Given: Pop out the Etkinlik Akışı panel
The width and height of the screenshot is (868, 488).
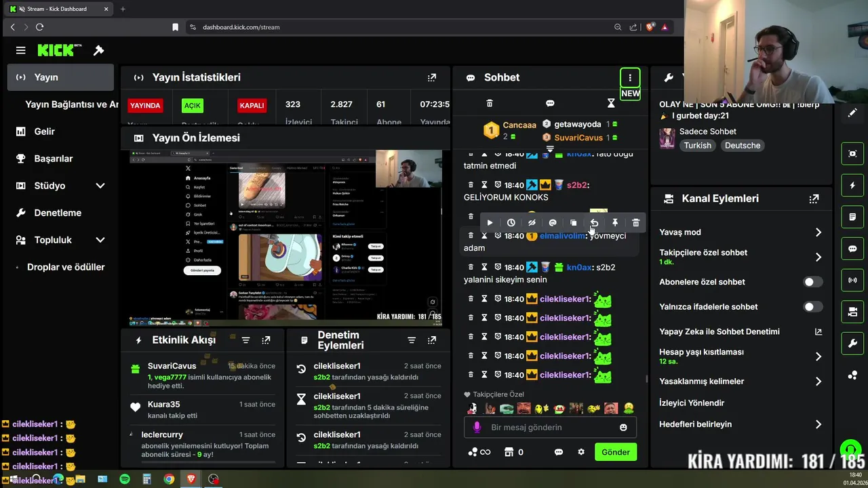Looking at the screenshot, I should [x=266, y=340].
